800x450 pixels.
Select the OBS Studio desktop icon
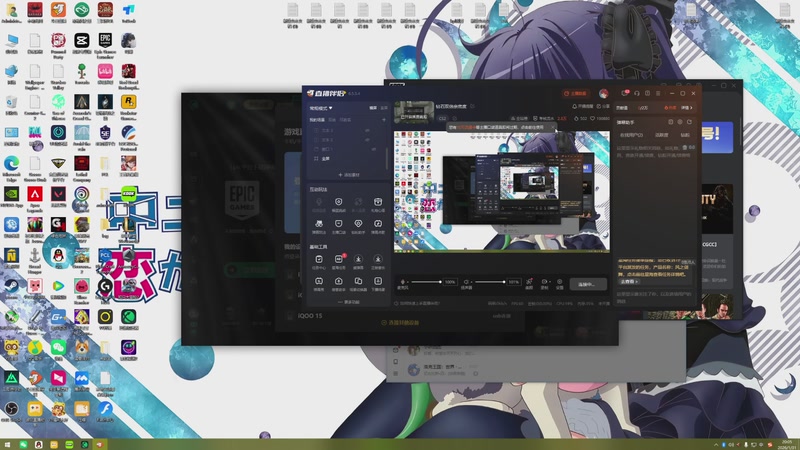click(x=11, y=409)
